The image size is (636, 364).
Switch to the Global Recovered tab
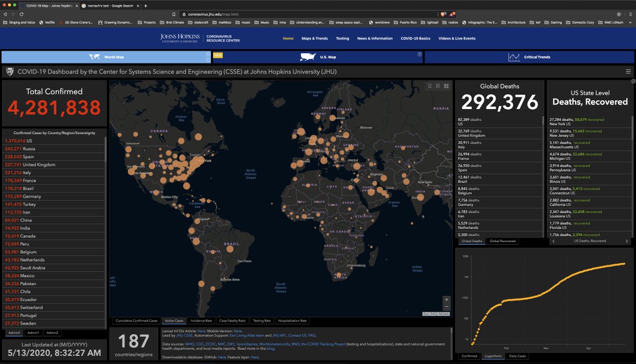click(502, 241)
